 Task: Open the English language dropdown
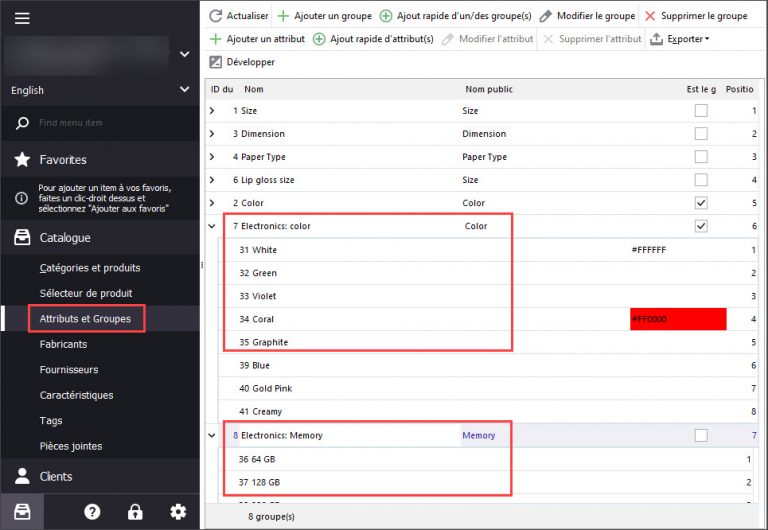click(x=100, y=90)
